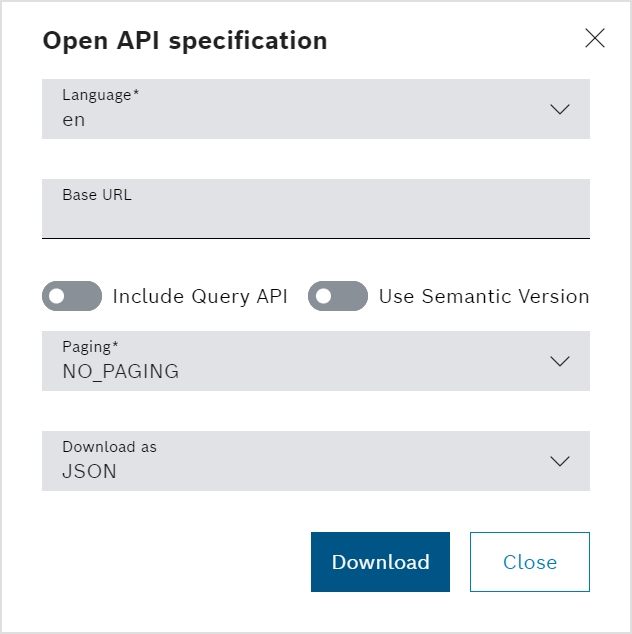Dismiss the dialog with the X icon
The width and height of the screenshot is (632, 634).
pos(595,39)
